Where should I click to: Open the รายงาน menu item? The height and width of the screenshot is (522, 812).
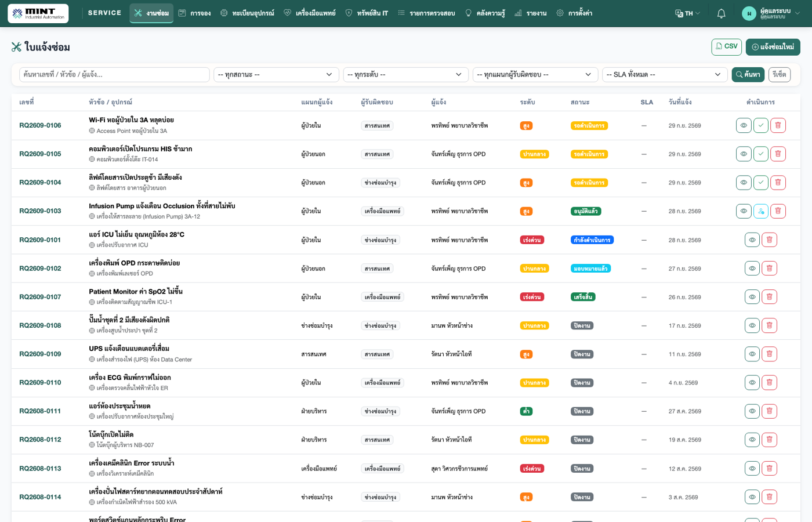[531, 13]
